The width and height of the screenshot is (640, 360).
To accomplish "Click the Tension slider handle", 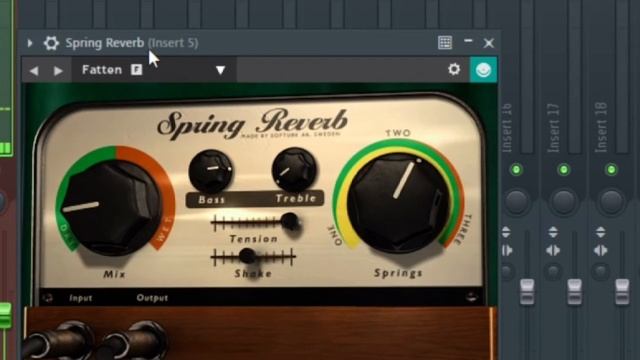I will tap(290, 221).
